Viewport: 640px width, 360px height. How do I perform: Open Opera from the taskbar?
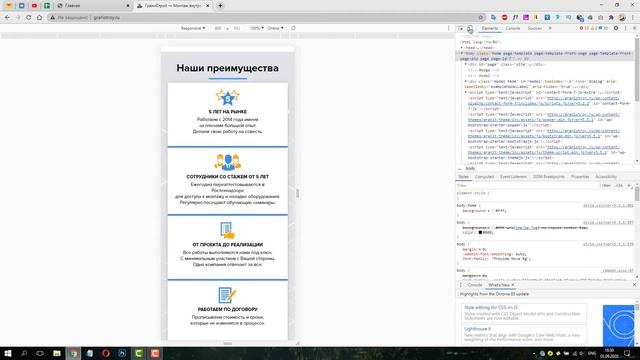pos(106,353)
